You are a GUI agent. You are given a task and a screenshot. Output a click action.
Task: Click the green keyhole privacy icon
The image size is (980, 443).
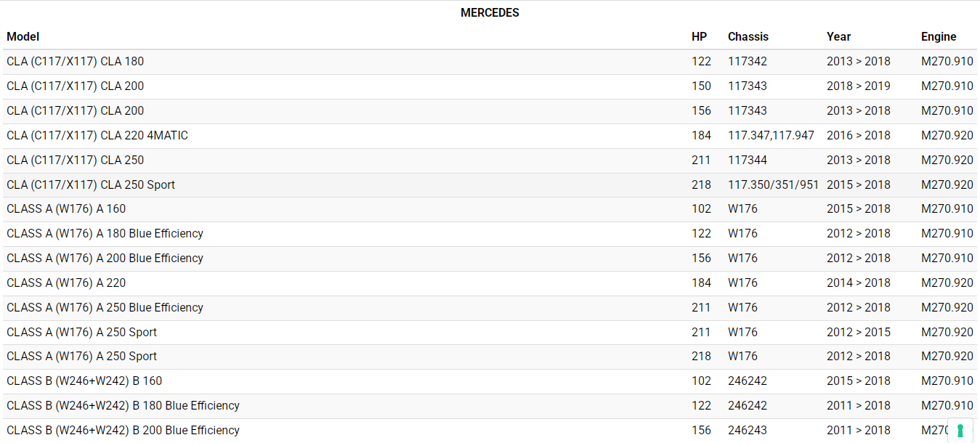point(960,430)
